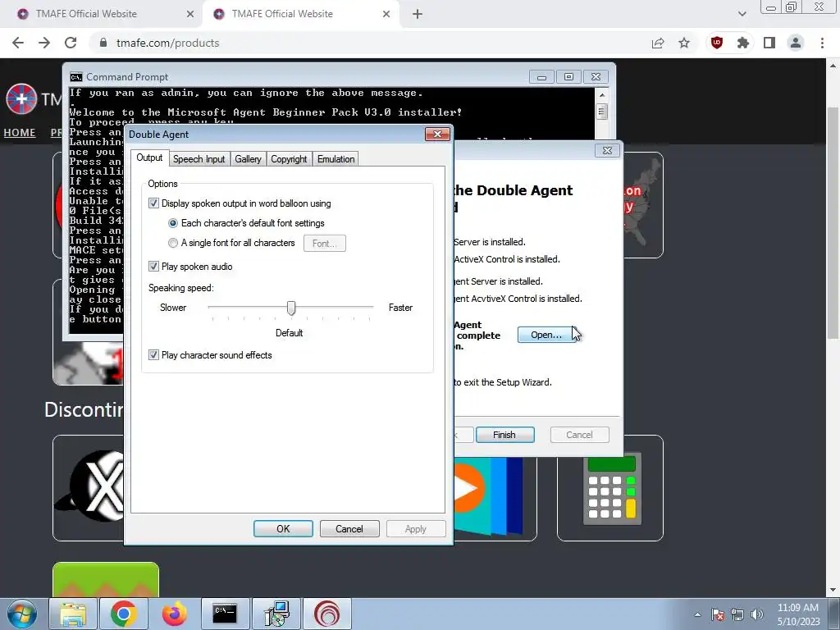Image resolution: width=840 pixels, height=630 pixels.
Task: Open Chrome three-dot menu
Action: (x=822, y=43)
